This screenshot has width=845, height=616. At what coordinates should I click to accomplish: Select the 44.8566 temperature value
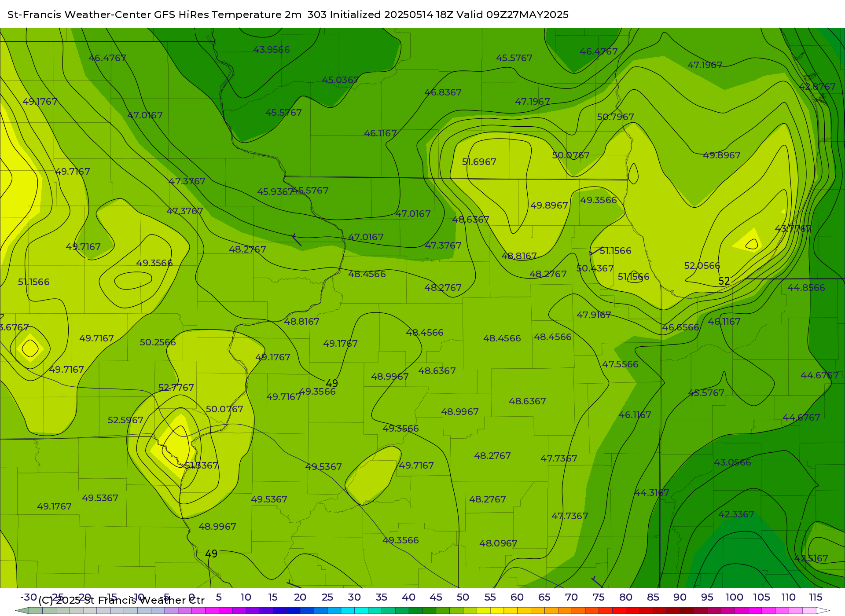(x=806, y=288)
